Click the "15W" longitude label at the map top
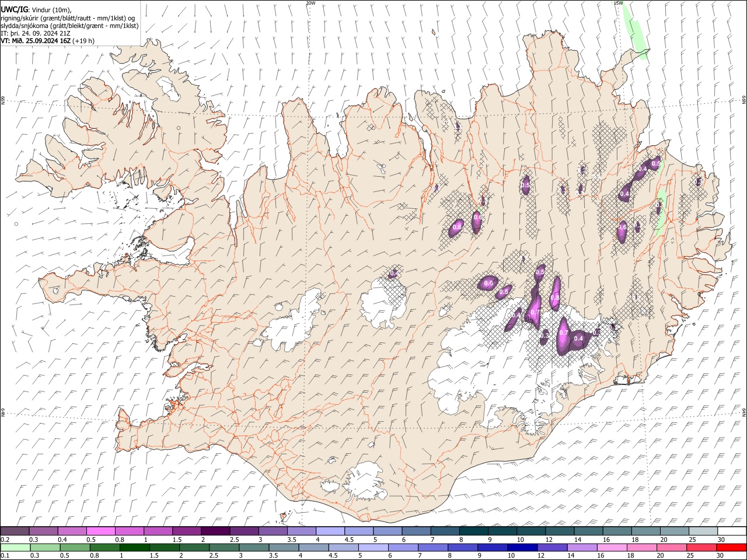Image resolution: width=747 pixels, height=560 pixels. [618, 3]
